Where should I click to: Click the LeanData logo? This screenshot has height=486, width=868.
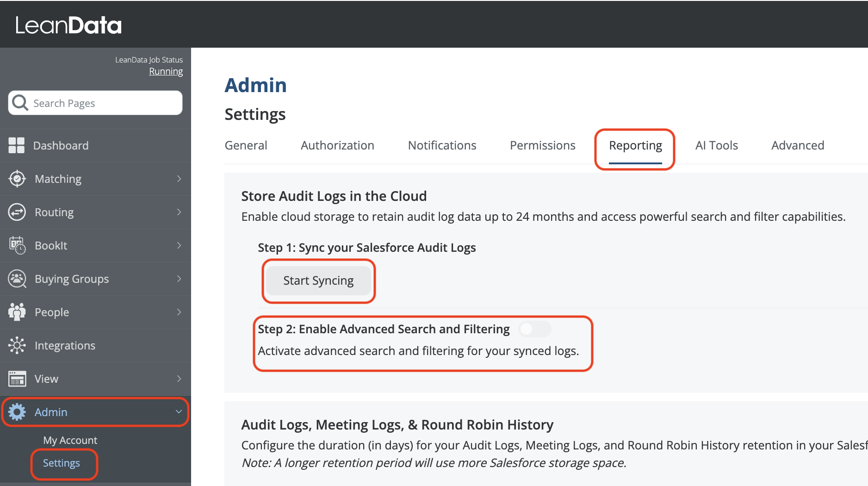[x=68, y=25]
